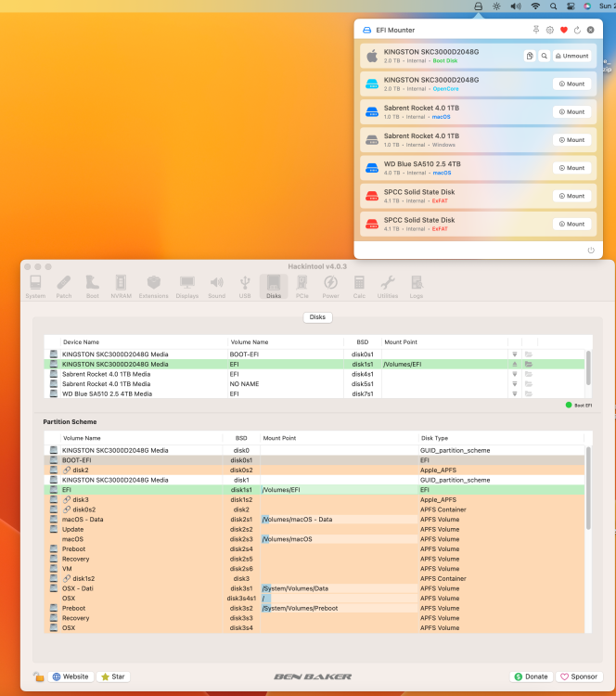Open the PCIe tab in Hackintool
The image size is (616, 696).
coord(302,287)
